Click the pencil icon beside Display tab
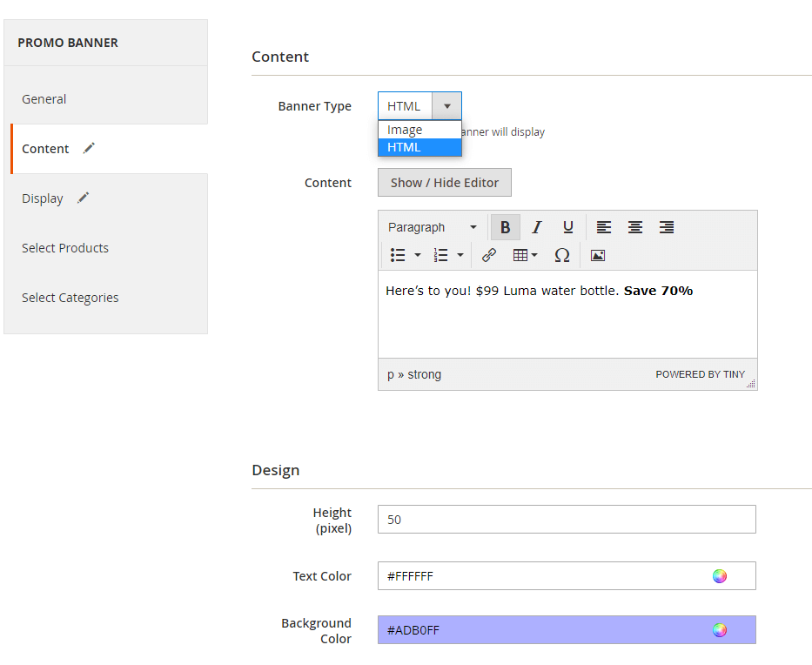The height and width of the screenshot is (665, 812). coord(83,198)
